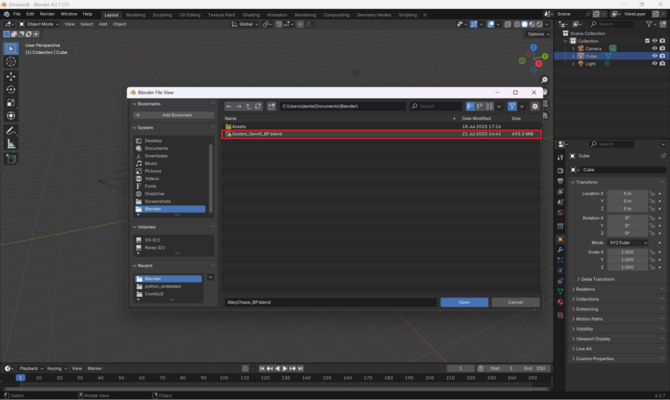670x400 pixels.
Task: Switch file view to vertical list display
Action: pos(470,106)
